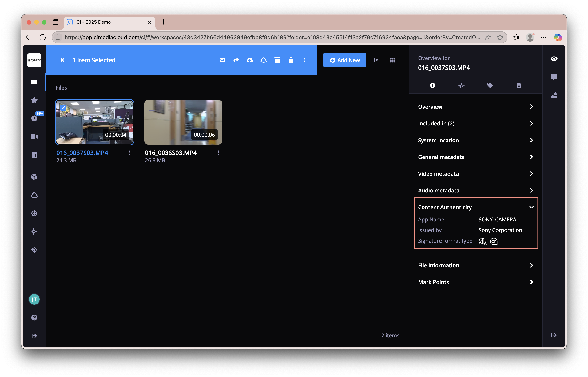
Task: Expand the Audio metadata section
Action: tap(476, 190)
